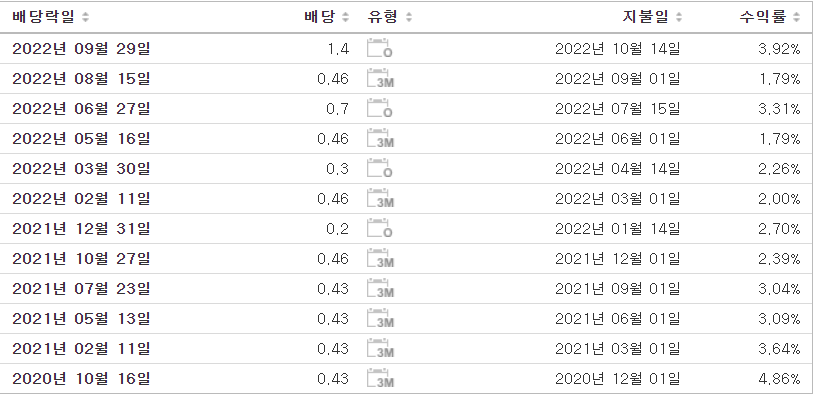Click yield value 2.70%

coord(779,229)
